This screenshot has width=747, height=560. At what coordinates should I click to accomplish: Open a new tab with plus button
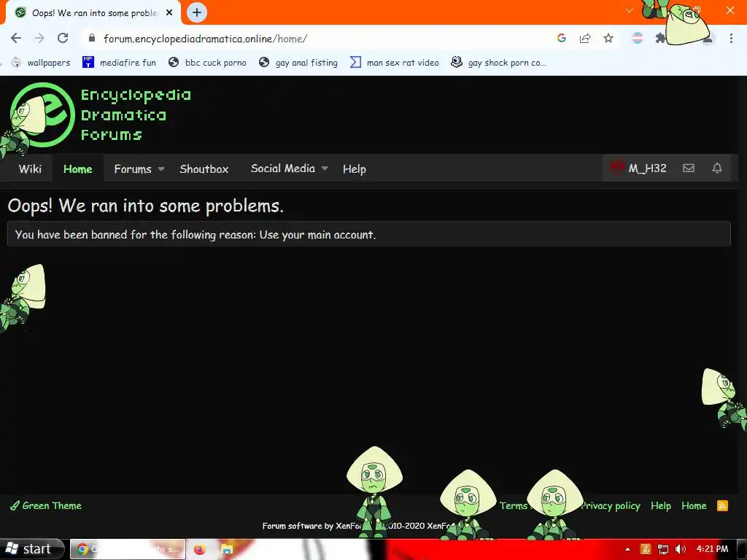coord(197,12)
